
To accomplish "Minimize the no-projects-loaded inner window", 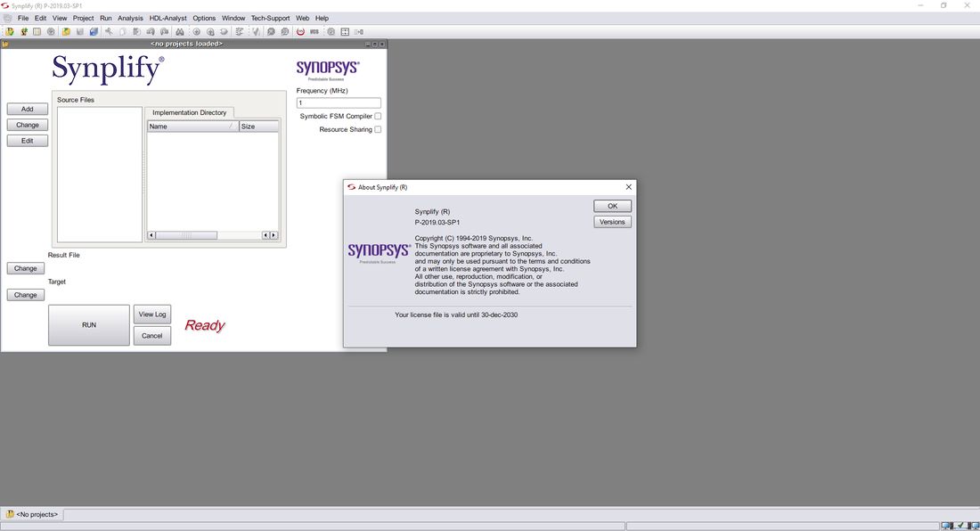I will click(367, 44).
